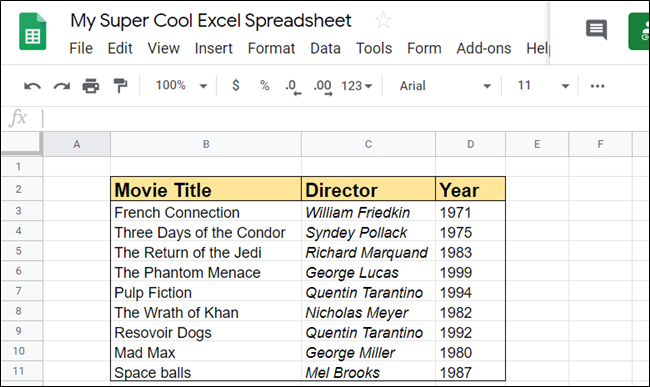Increase decimal places

click(x=323, y=87)
